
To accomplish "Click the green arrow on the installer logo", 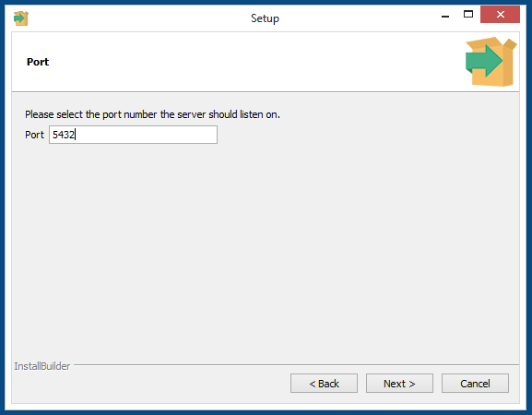I will (484, 61).
